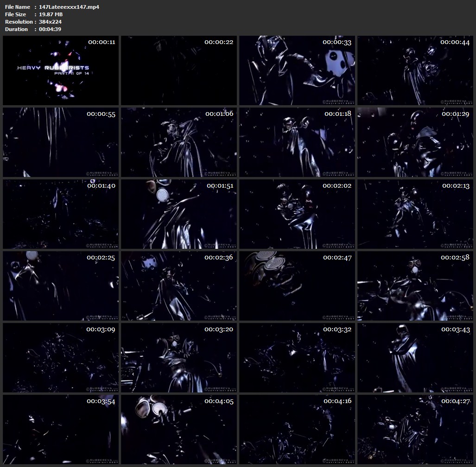476x467 pixels.
Task: Click the 'Resolution' label
Action: (x=19, y=22)
